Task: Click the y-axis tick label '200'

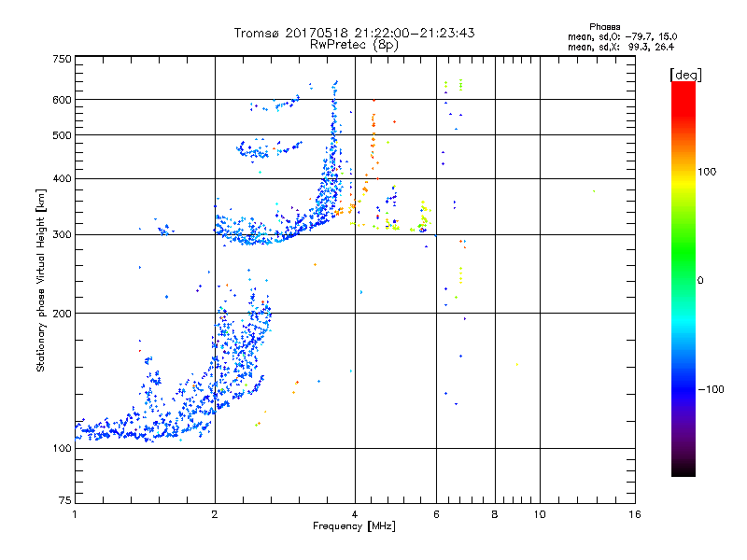Action: [62, 314]
